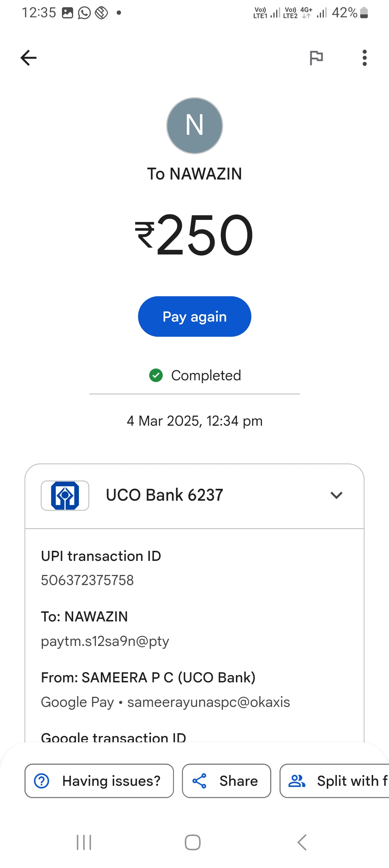Tap the UCO Bank logo icon
The width and height of the screenshot is (389, 868).
point(65,495)
